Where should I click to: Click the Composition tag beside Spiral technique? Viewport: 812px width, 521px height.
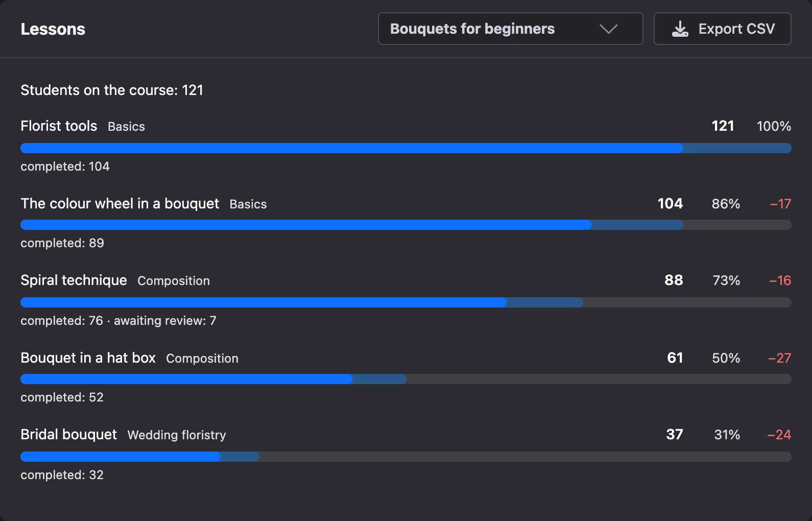click(174, 280)
